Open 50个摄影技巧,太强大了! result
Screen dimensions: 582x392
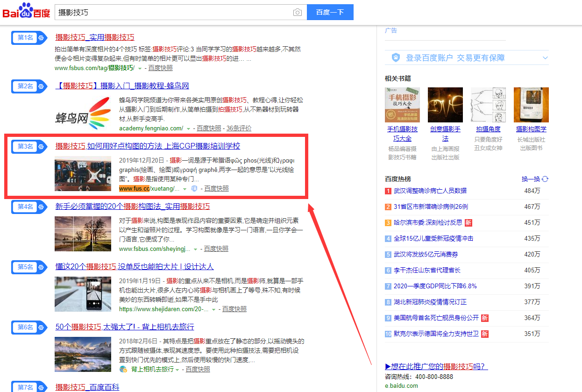click(125, 327)
